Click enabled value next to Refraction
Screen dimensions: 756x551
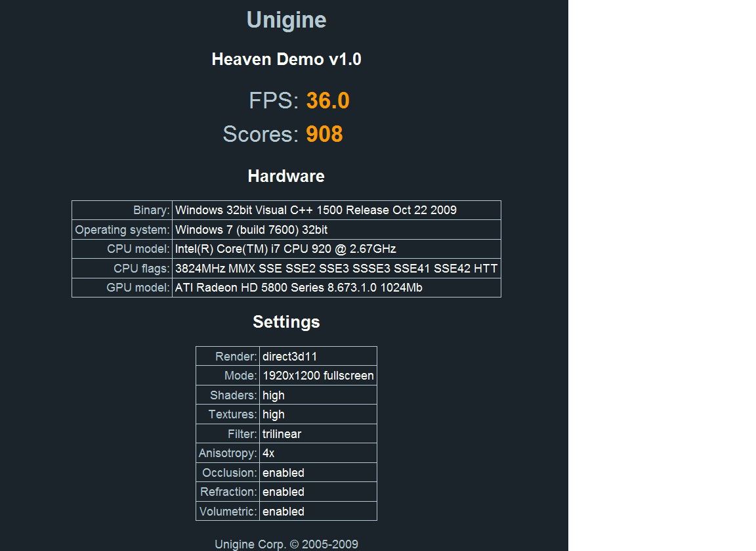(318, 492)
